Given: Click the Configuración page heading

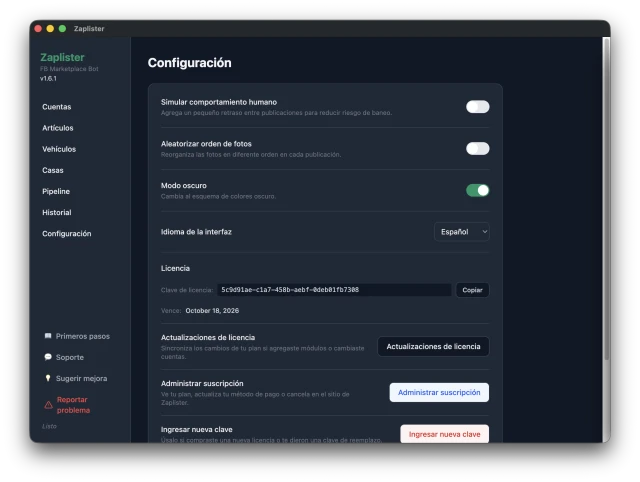Looking at the screenshot, I should [x=190, y=63].
